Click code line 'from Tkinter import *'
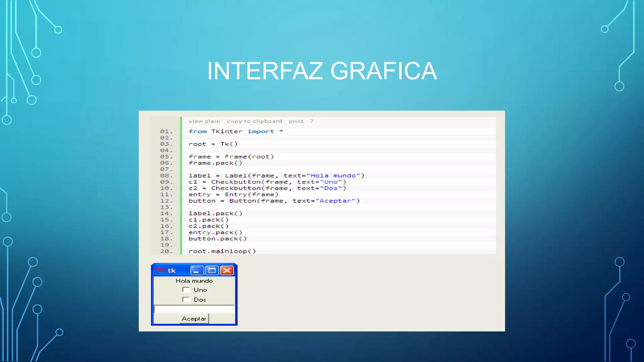This screenshot has height=362, width=644. 236,131
